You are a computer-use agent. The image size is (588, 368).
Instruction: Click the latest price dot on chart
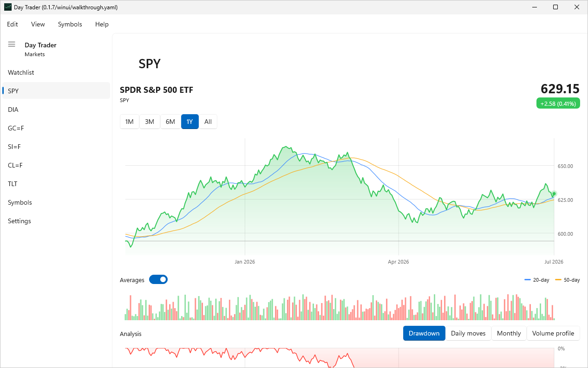554,194
